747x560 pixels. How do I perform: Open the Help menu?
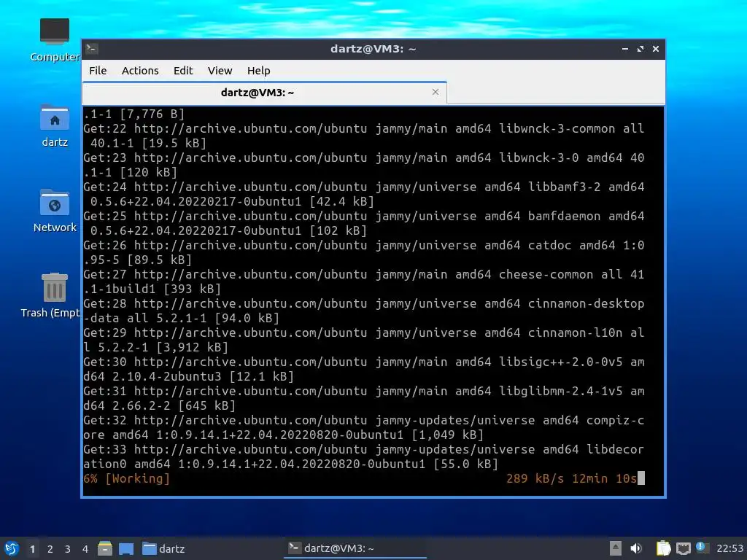259,71
